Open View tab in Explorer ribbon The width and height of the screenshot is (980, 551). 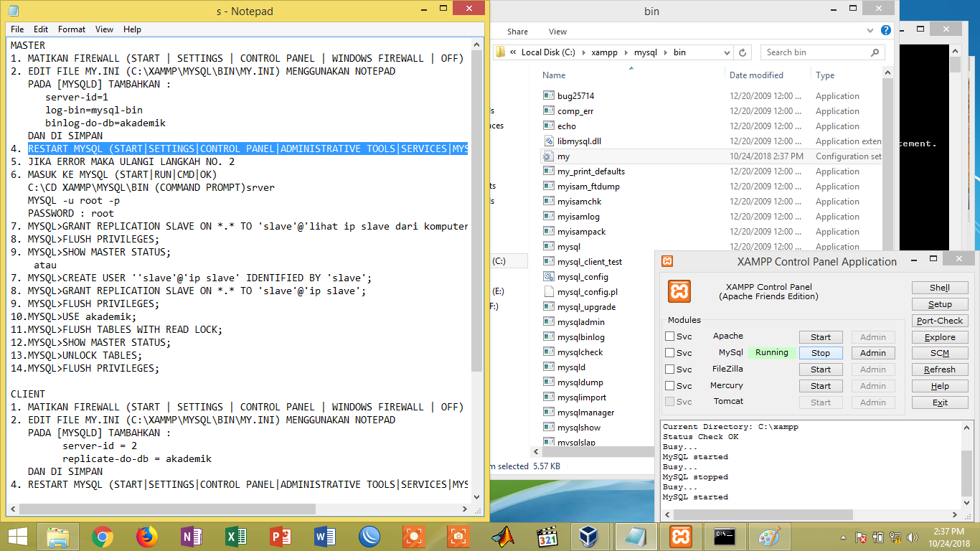[x=557, y=32]
